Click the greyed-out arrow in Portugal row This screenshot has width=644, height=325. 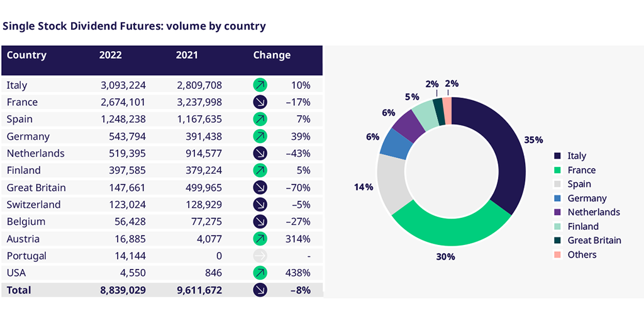[260, 256]
